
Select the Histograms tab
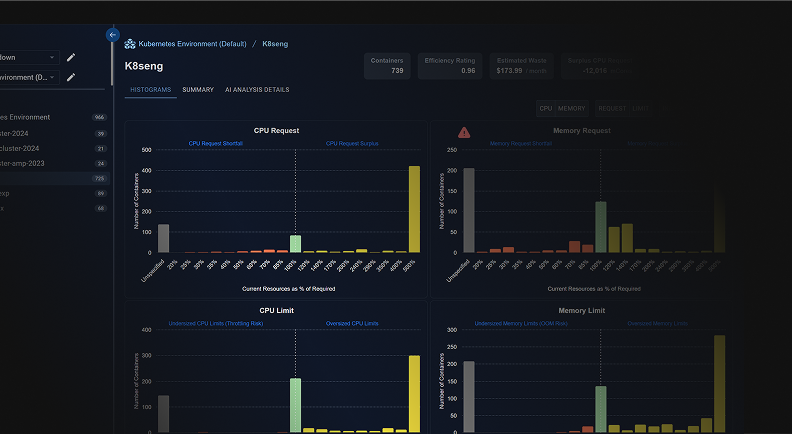tap(149, 90)
